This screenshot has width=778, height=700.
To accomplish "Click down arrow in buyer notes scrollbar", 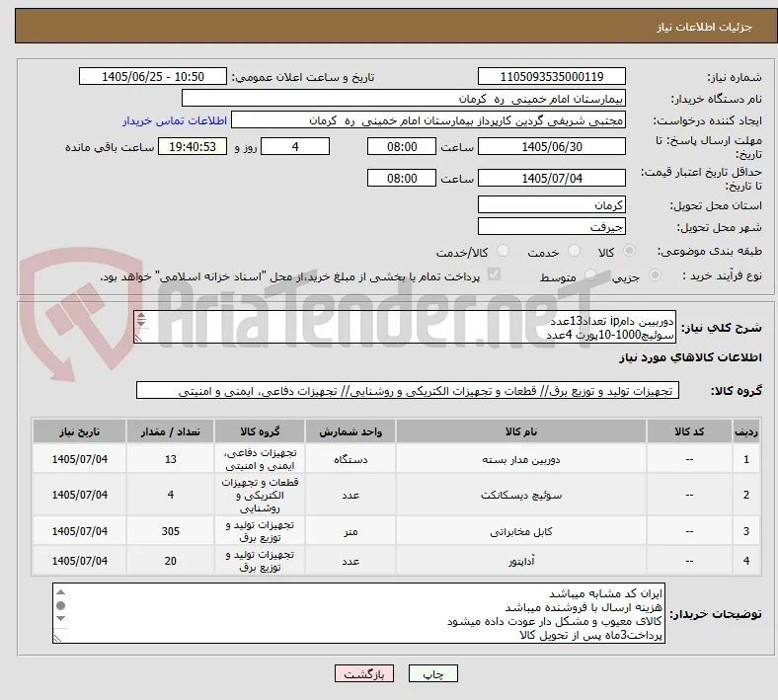I will click(x=60, y=618).
